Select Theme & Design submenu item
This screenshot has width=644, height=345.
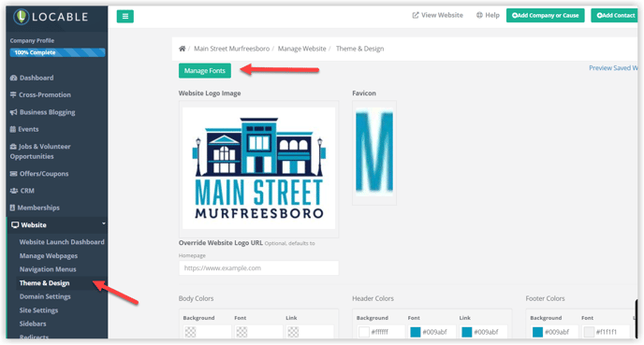44,283
